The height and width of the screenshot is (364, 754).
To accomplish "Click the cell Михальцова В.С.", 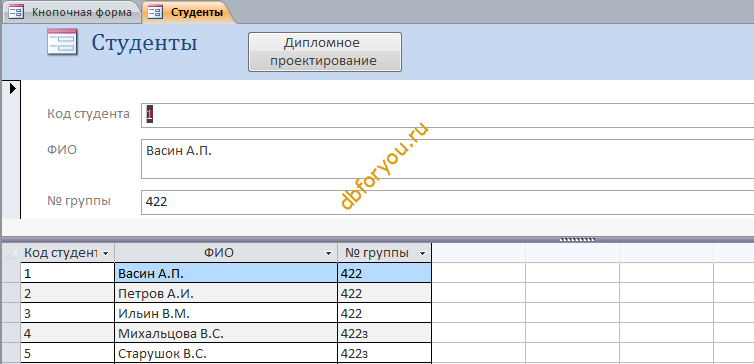I will pos(226,333).
